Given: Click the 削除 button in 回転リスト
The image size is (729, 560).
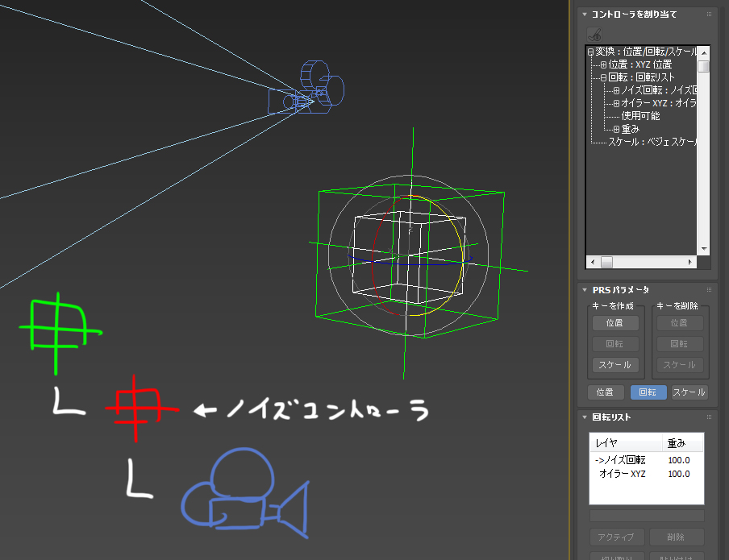Looking at the screenshot, I should tap(677, 537).
